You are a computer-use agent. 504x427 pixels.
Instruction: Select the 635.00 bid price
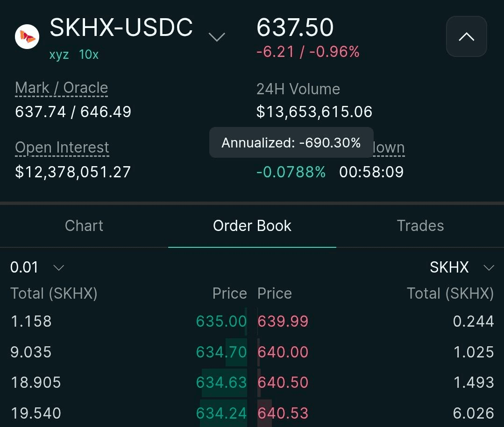pos(221,322)
